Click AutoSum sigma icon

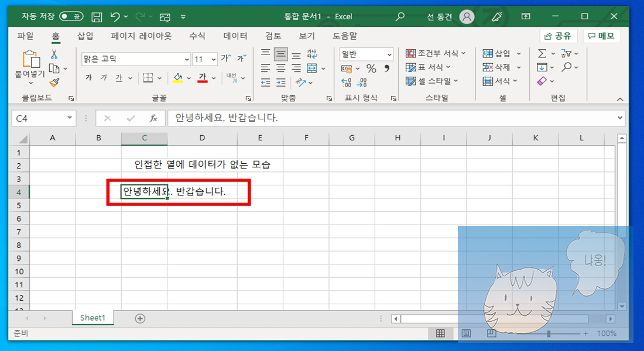click(542, 54)
